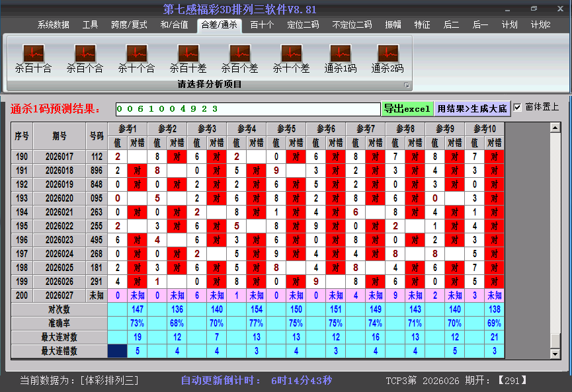Viewport: 572px width, 392px height.
Task: Click the table scrollbar down arrow
Action: (x=555, y=354)
